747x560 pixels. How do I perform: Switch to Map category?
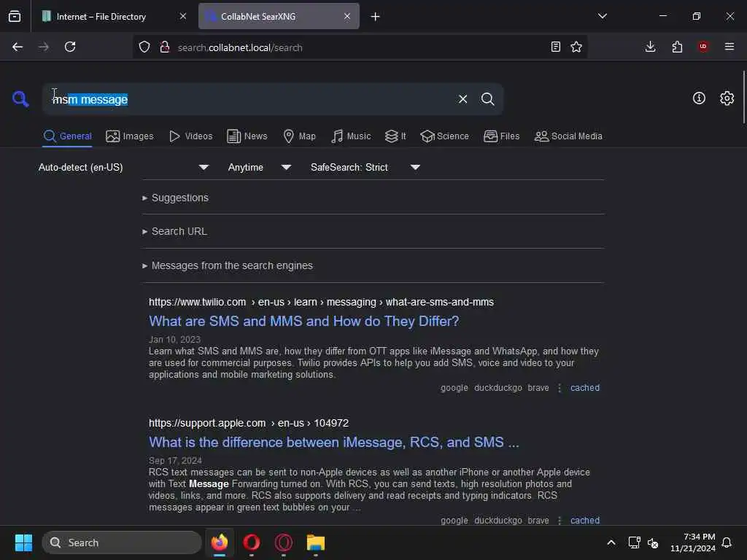tap(299, 136)
